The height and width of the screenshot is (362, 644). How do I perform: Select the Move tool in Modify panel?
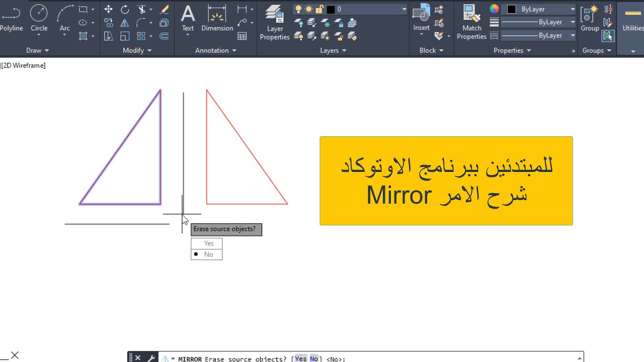point(108,10)
